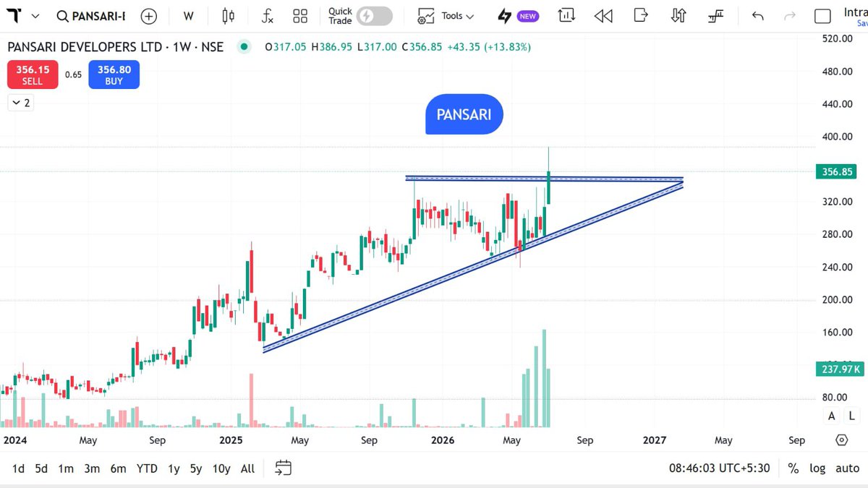The width and height of the screenshot is (868, 488).
Task: Click the red 356.15 SELL button
Action: [33, 74]
